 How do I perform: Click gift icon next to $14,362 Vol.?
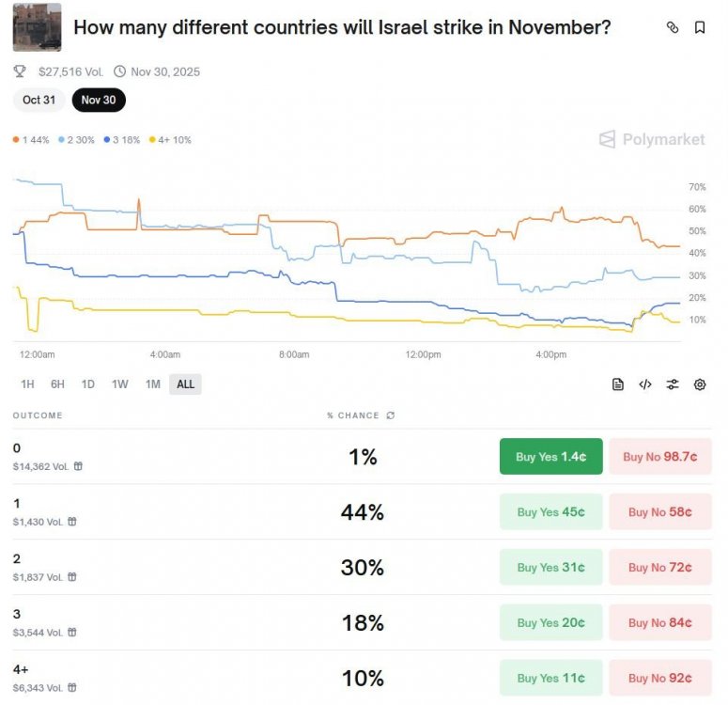tap(78, 466)
